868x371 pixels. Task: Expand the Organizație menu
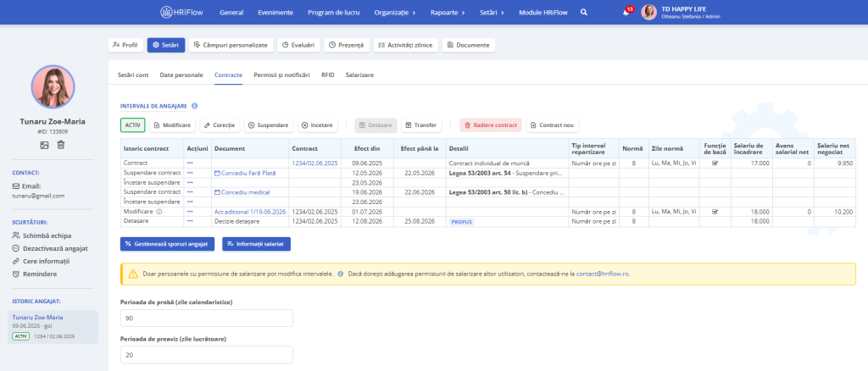pos(395,12)
